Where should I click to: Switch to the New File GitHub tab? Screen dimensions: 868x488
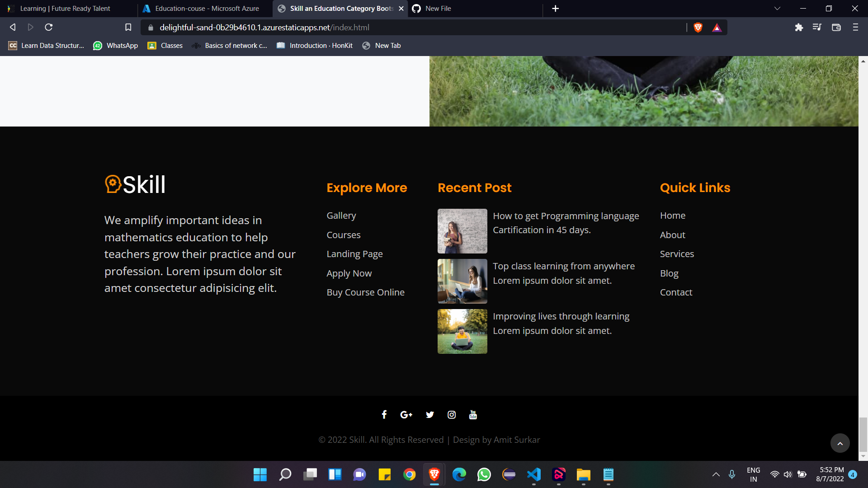tap(438, 9)
